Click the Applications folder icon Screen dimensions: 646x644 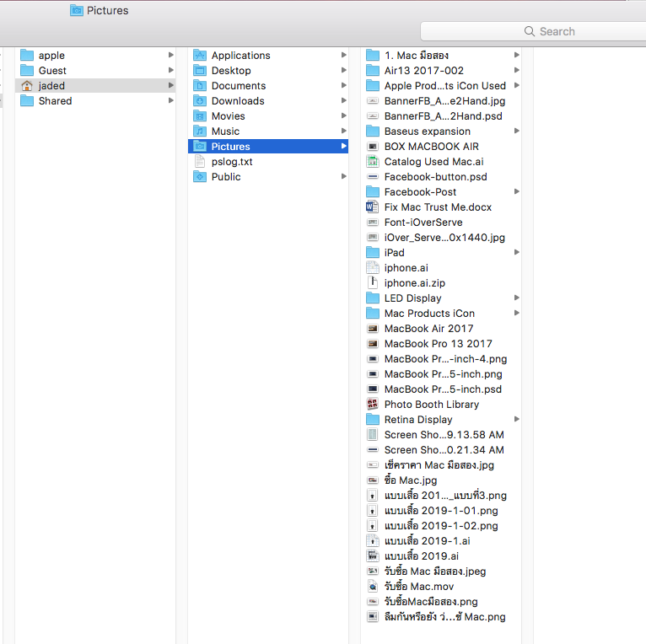pyautogui.click(x=200, y=55)
